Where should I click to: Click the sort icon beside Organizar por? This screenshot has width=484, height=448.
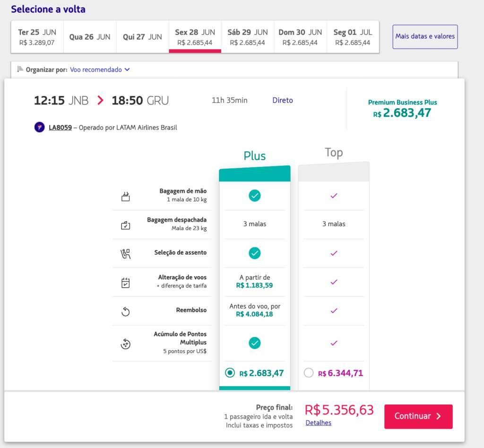(x=20, y=69)
